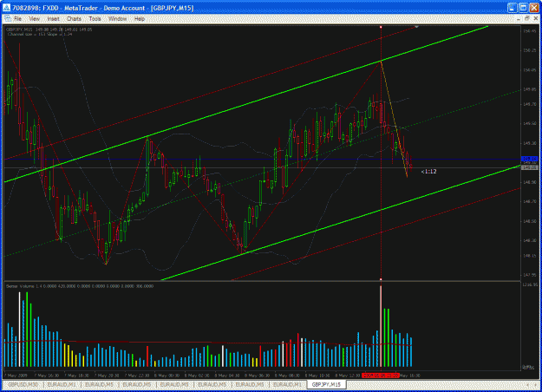
Task: Click the tallest pink volume bar
Action: tap(381, 326)
